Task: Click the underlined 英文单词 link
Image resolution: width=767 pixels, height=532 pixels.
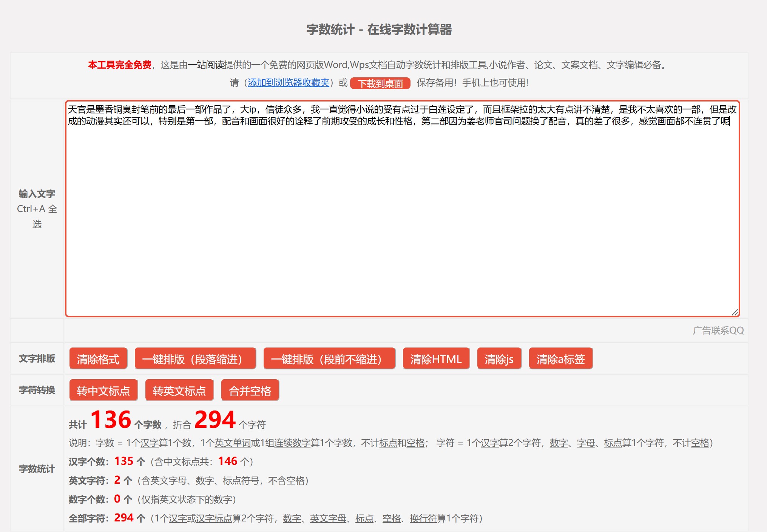Action: pyautogui.click(x=232, y=443)
